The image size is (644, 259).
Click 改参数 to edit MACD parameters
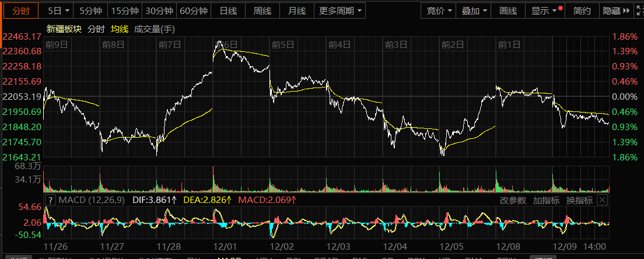pos(513,200)
